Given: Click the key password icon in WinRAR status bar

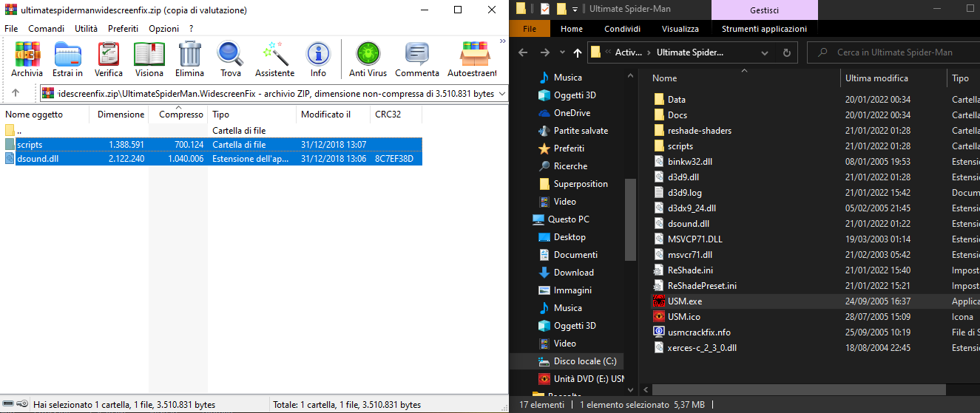Looking at the screenshot, I should pyautogui.click(x=21, y=404).
